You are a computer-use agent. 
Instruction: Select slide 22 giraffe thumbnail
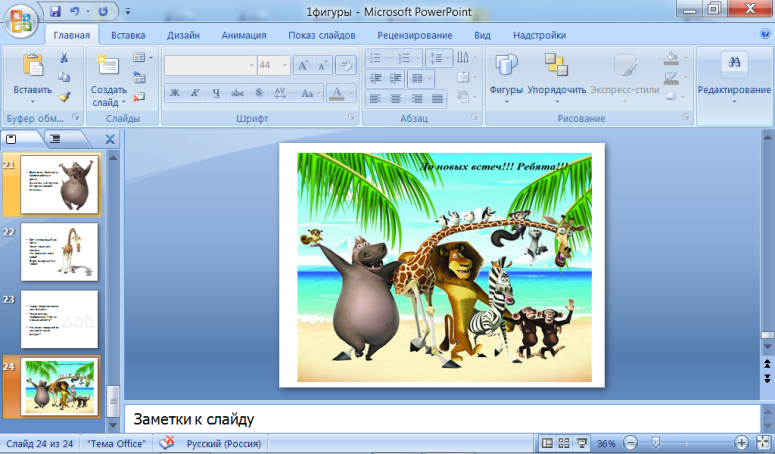click(59, 252)
